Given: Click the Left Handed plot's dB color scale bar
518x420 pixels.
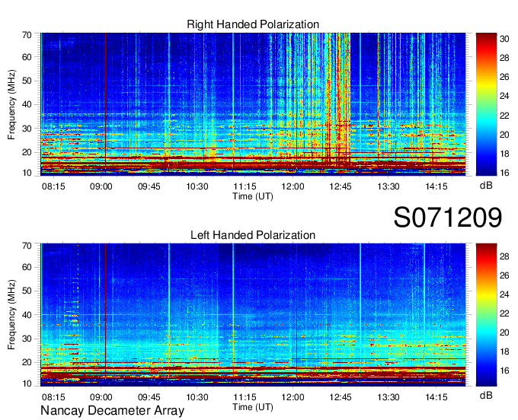Looking at the screenshot, I should (486, 315).
